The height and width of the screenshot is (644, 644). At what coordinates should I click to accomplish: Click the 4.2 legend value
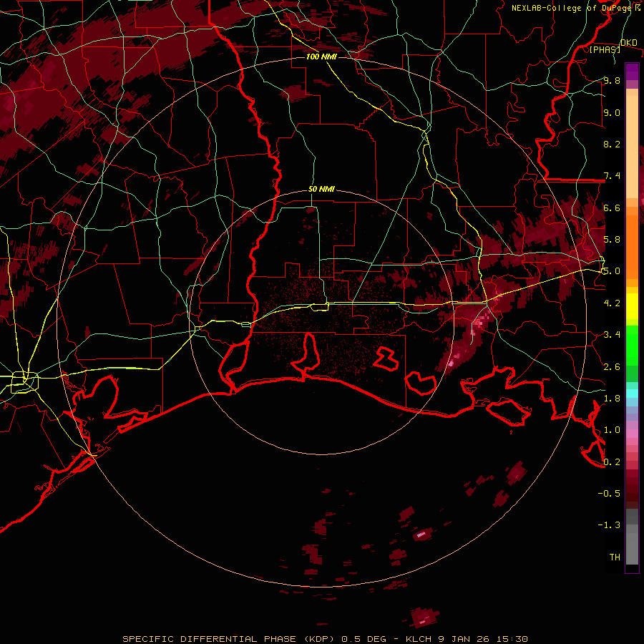coord(612,303)
